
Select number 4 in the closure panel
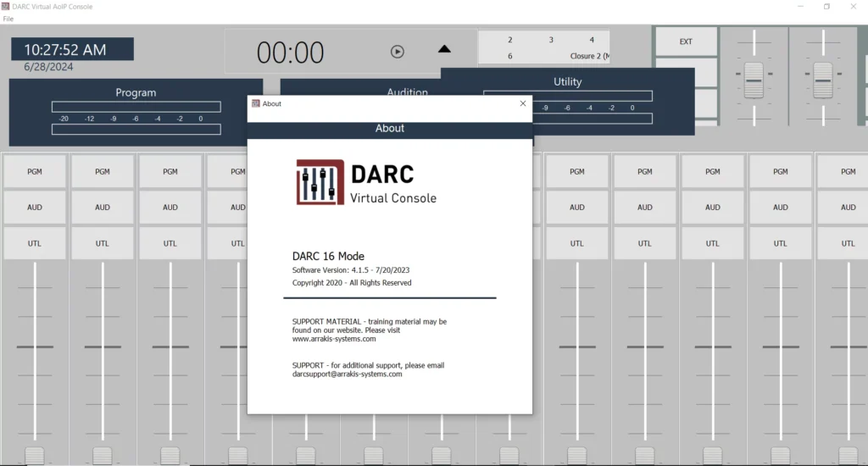tap(591, 40)
